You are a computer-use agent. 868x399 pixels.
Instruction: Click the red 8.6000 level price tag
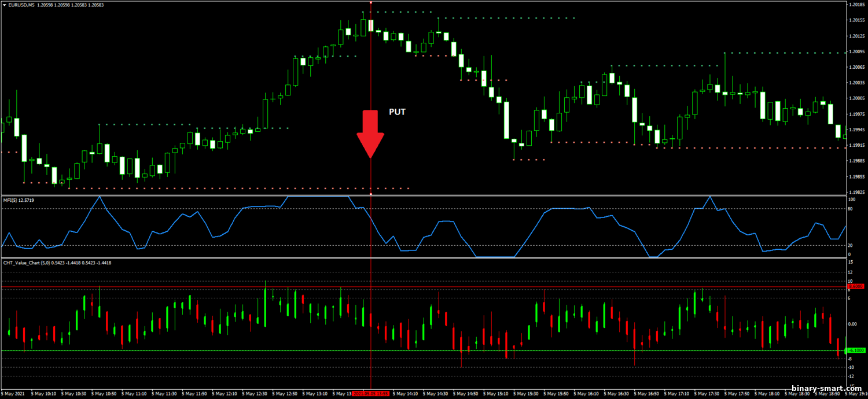pyautogui.click(x=856, y=286)
